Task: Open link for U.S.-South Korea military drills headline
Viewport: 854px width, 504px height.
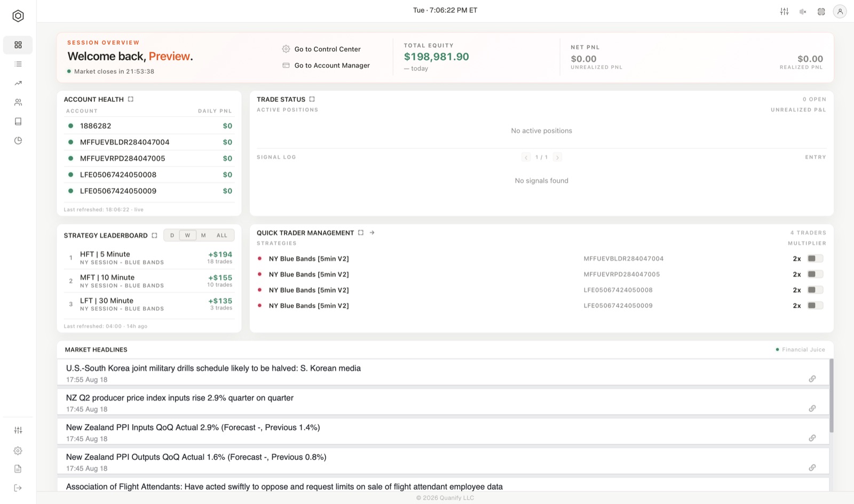Action: click(x=812, y=379)
